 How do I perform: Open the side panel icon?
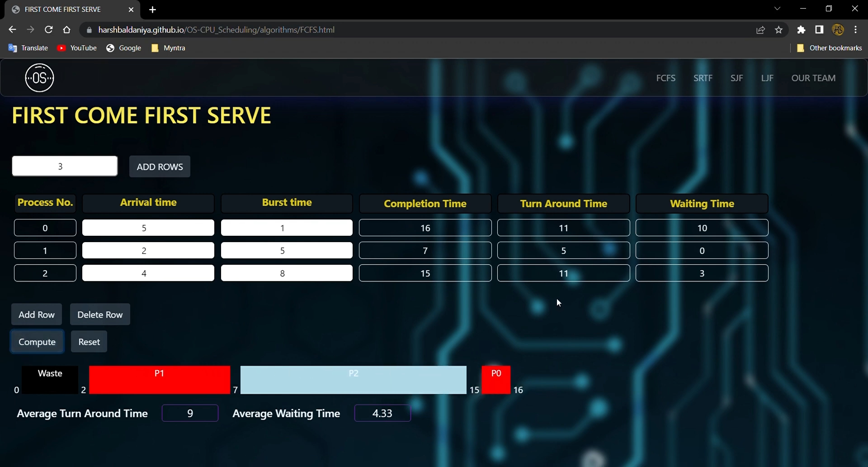(x=820, y=29)
